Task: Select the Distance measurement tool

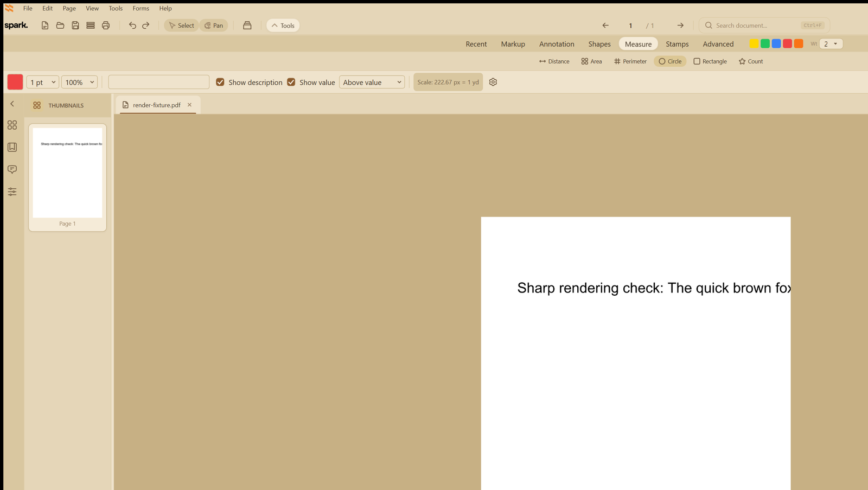Action: [x=554, y=61]
